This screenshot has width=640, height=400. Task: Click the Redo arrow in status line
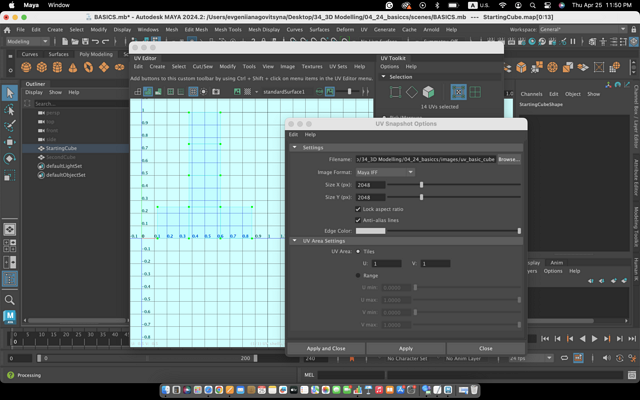(105, 41)
